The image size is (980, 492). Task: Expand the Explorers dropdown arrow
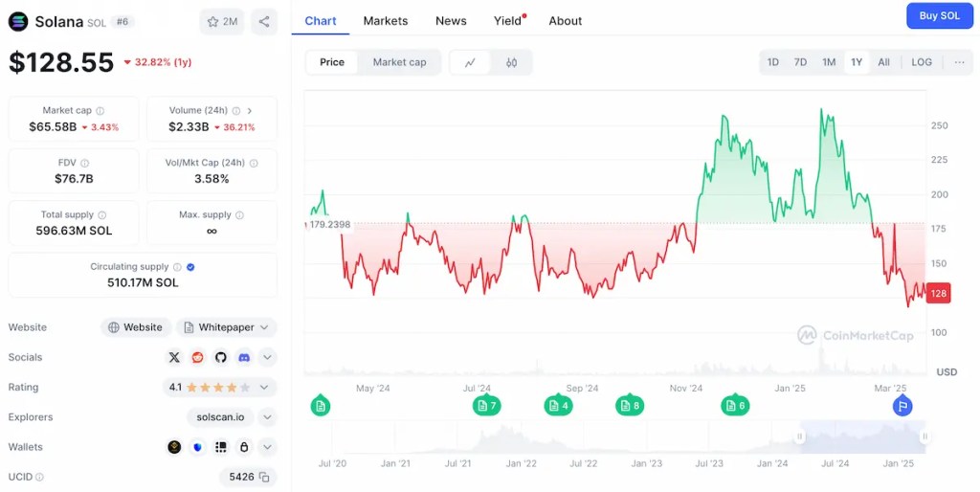[268, 417]
